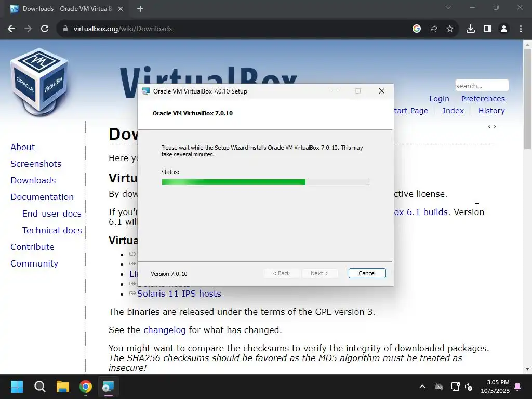Open the tab search chevron
The width and height of the screenshot is (532, 399).
coord(448,7)
